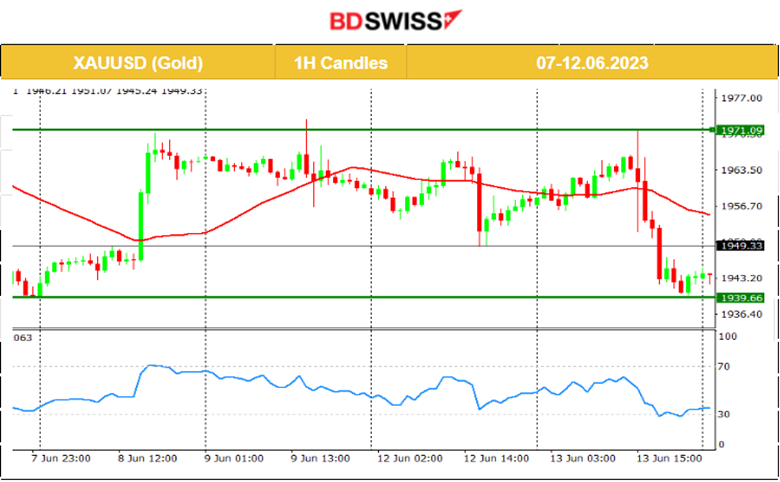Click the 1936.40 price axis label
The image size is (780, 482).
(x=743, y=314)
